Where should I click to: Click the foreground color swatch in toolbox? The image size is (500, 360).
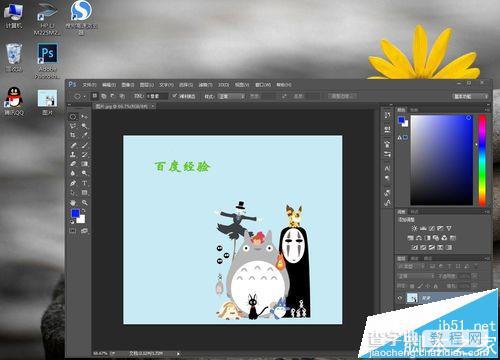(x=76, y=213)
